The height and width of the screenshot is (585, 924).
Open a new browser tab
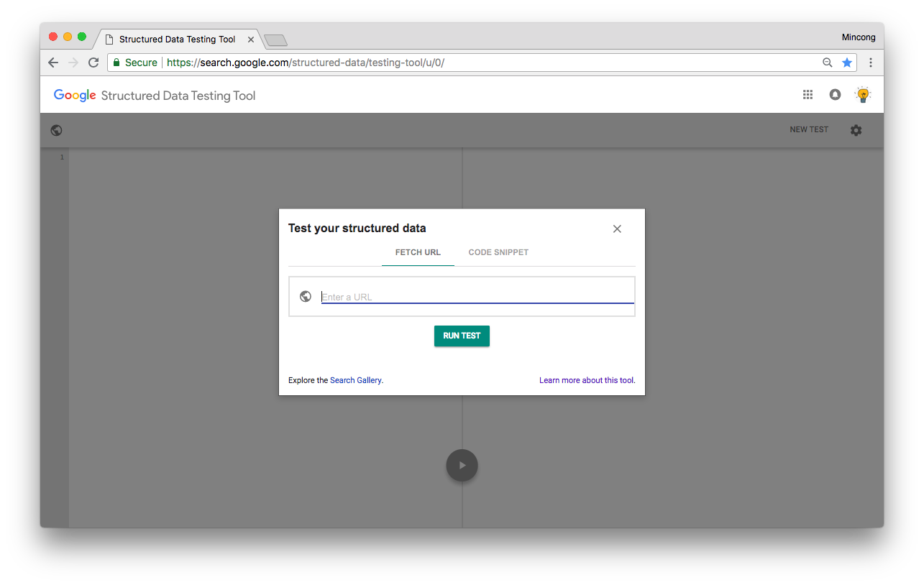click(x=276, y=40)
